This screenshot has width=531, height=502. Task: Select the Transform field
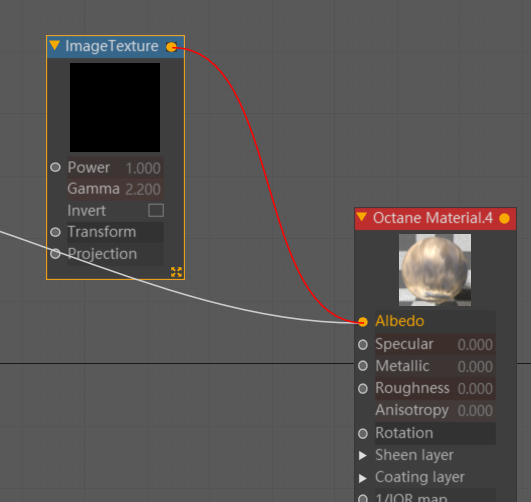pos(115,232)
